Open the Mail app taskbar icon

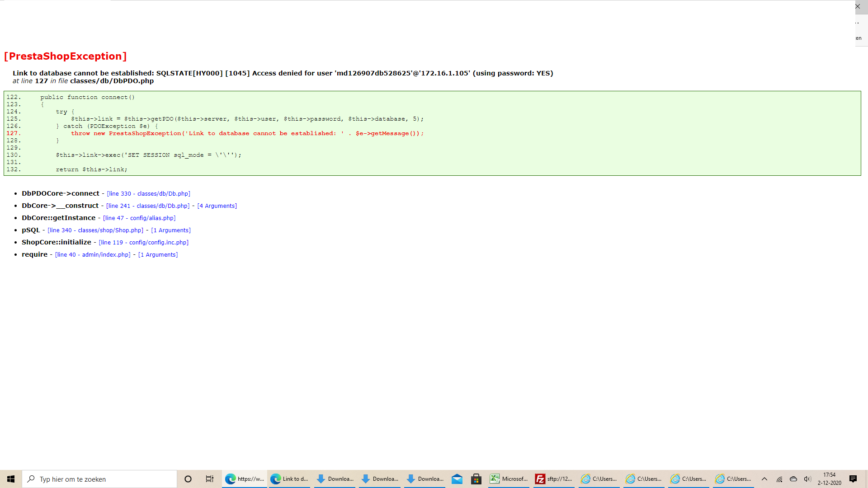[x=457, y=479]
